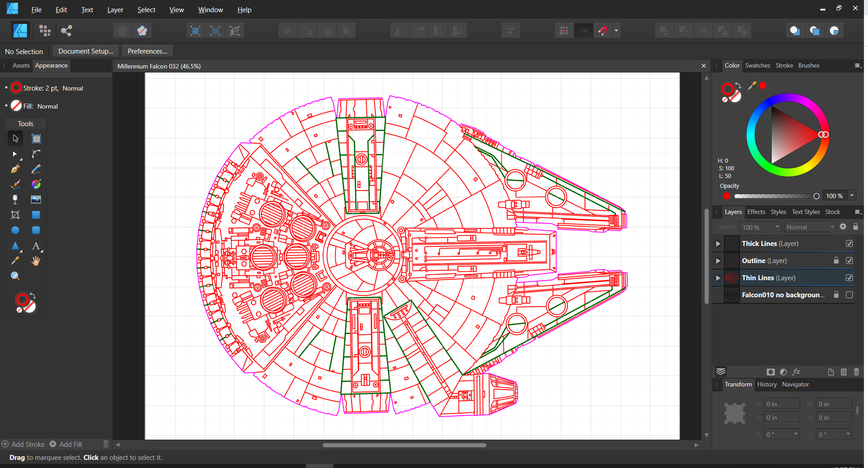Select the Artboard tool

[36, 138]
